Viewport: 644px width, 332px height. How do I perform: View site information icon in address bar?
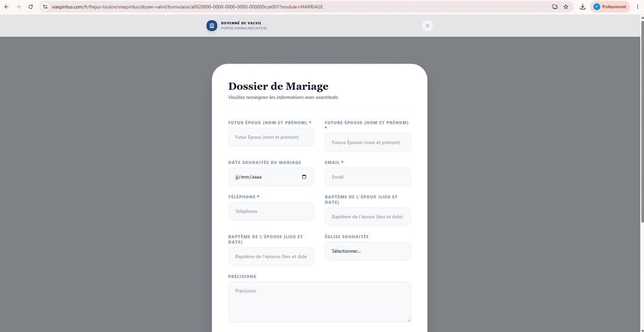tap(45, 7)
